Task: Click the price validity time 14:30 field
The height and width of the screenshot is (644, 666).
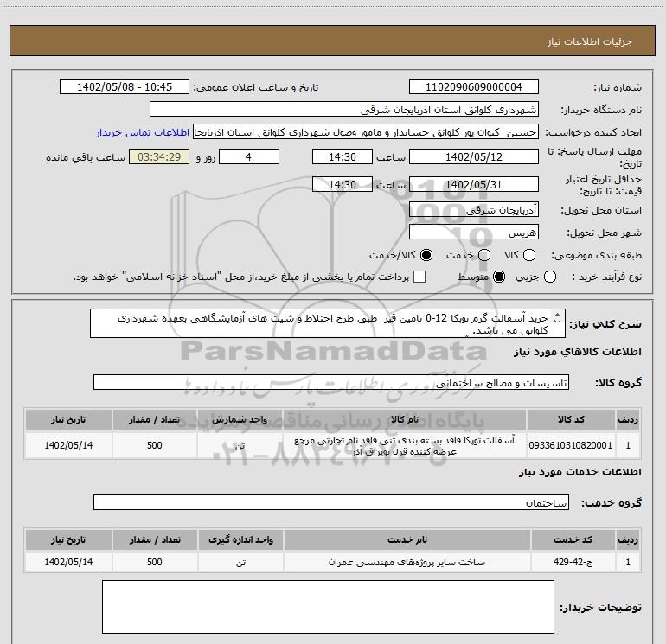Action: pos(343,184)
